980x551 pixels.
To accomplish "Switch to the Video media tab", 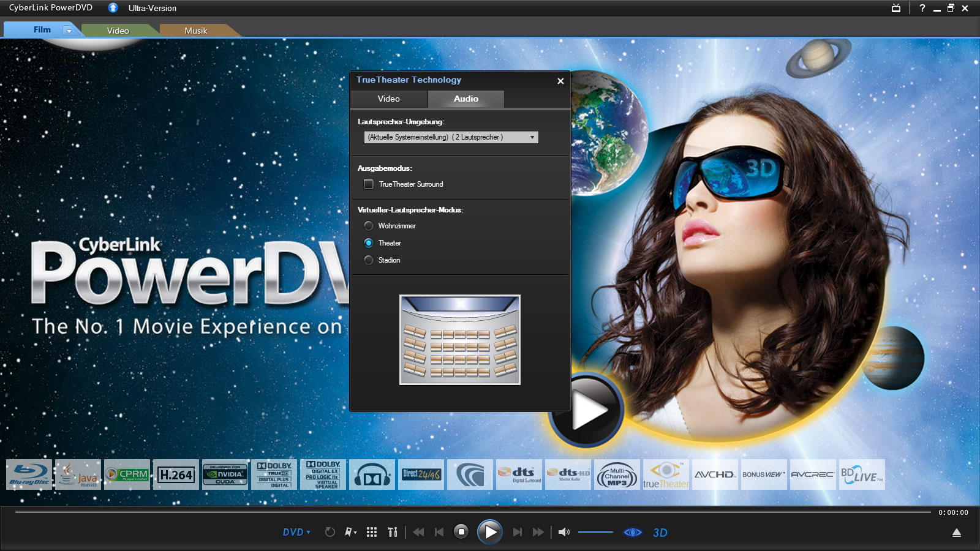I will click(118, 31).
